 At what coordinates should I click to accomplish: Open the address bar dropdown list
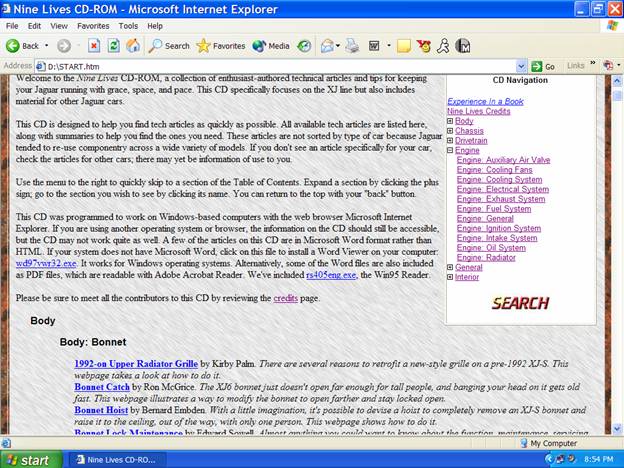pyautogui.click(x=521, y=66)
